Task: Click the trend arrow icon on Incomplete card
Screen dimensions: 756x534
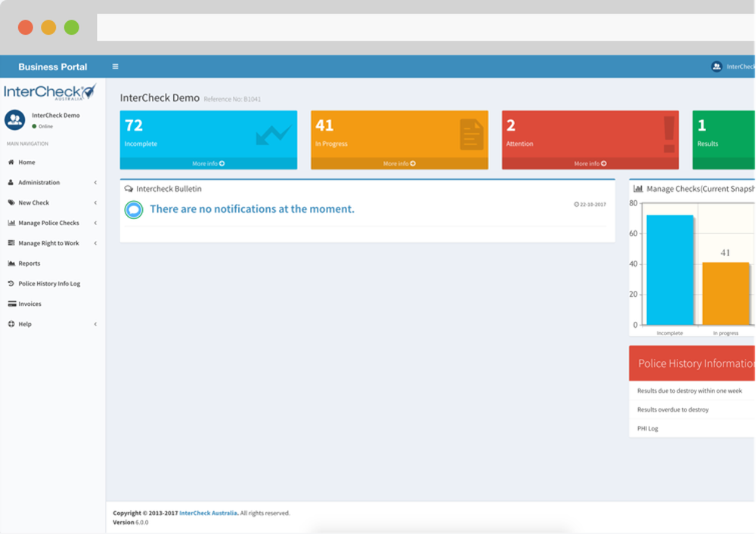Action: click(x=274, y=135)
